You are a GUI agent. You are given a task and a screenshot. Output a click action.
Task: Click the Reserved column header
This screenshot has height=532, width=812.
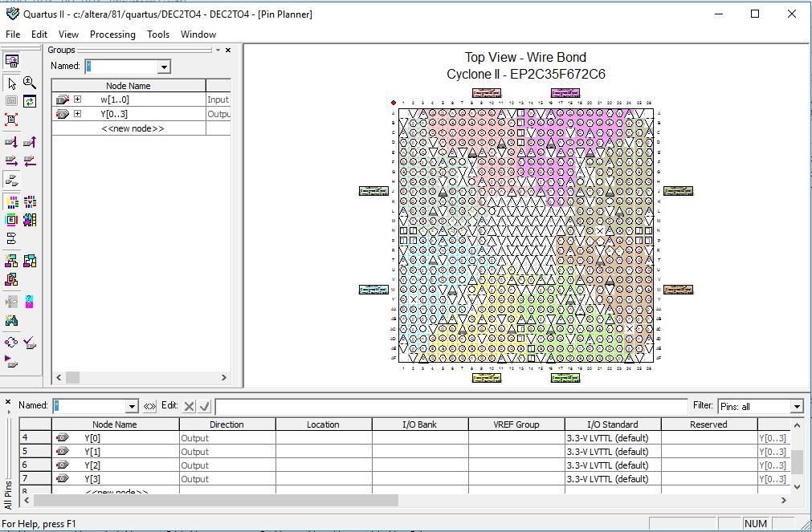709,424
